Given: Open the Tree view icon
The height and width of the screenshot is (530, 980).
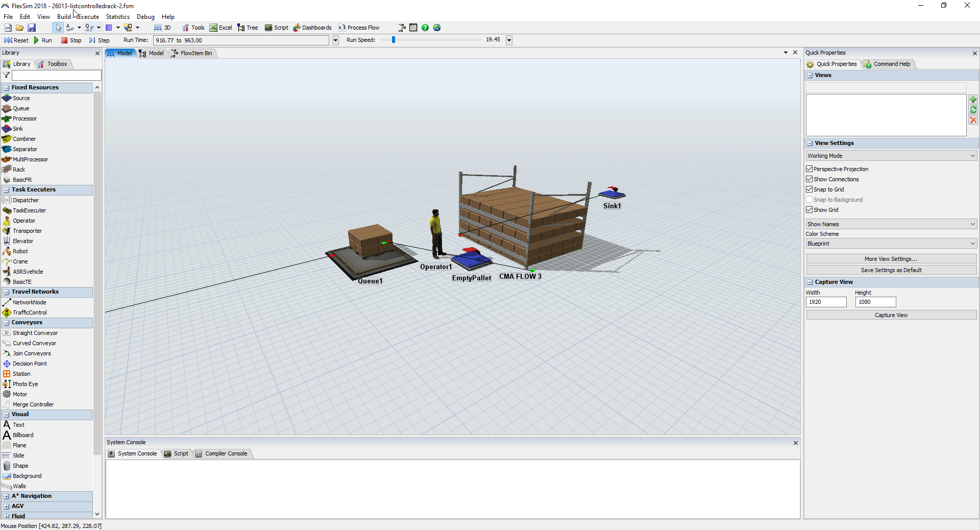Looking at the screenshot, I should pos(248,28).
